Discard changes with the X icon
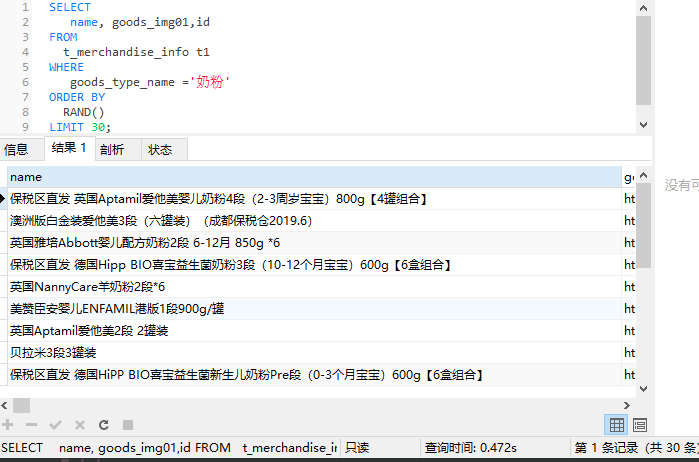This screenshot has width=699, height=462. (80, 425)
